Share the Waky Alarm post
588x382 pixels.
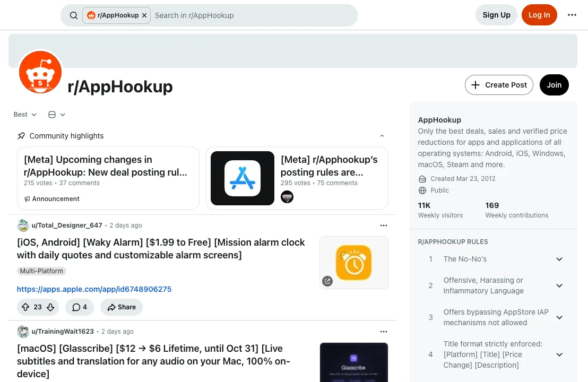click(x=122, y=307)
